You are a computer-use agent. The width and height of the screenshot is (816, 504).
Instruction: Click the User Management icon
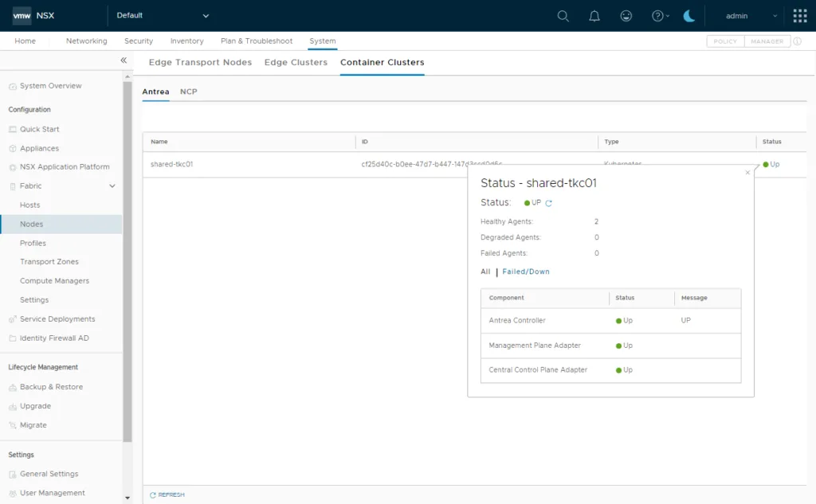13,493
